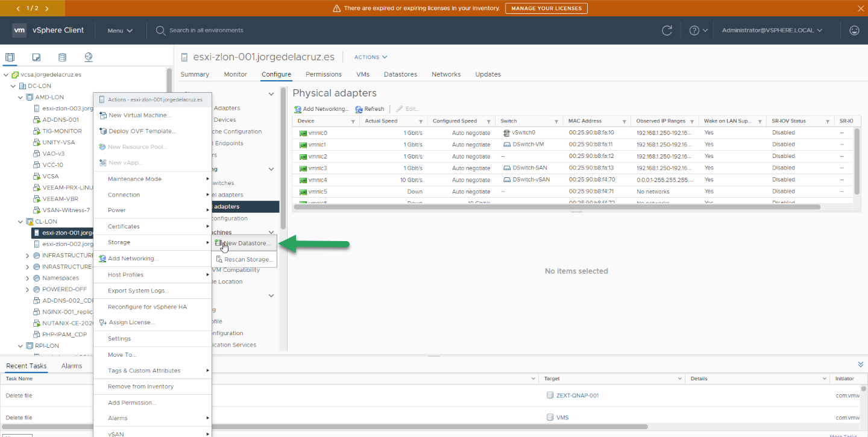This screenshot has height=437, width=868.
Task: Open the Storage inventory view icon
Action: pyautogui.click(x=62, y=57)
